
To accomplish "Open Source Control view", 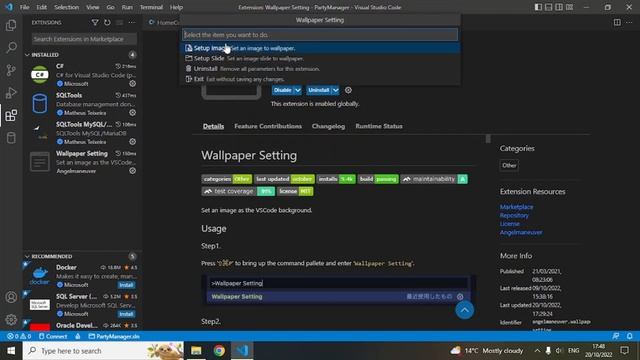I will (x=11, y=70).
